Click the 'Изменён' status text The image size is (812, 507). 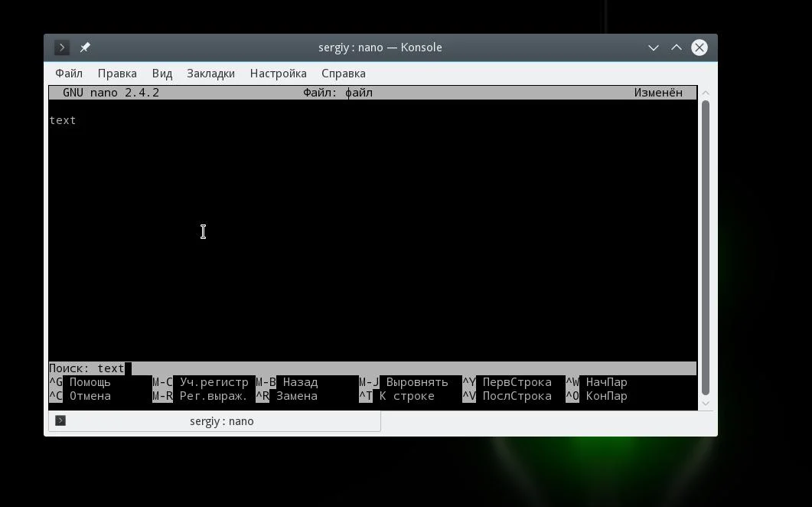[x=658, y=93]
